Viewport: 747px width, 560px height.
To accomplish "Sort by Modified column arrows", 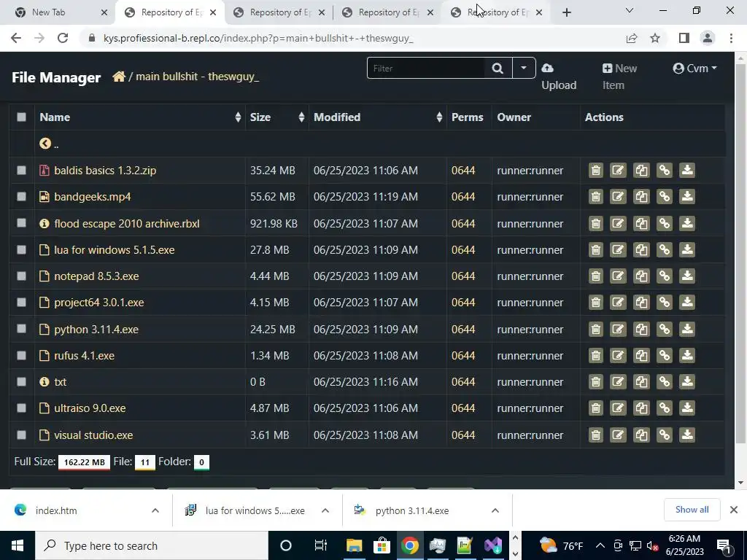I will point(439,117).
